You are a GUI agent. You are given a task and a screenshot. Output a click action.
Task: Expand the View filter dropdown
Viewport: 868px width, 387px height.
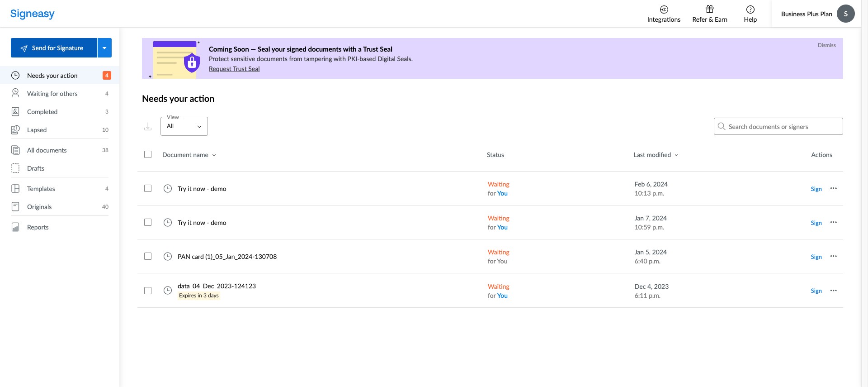click(184, 126)
